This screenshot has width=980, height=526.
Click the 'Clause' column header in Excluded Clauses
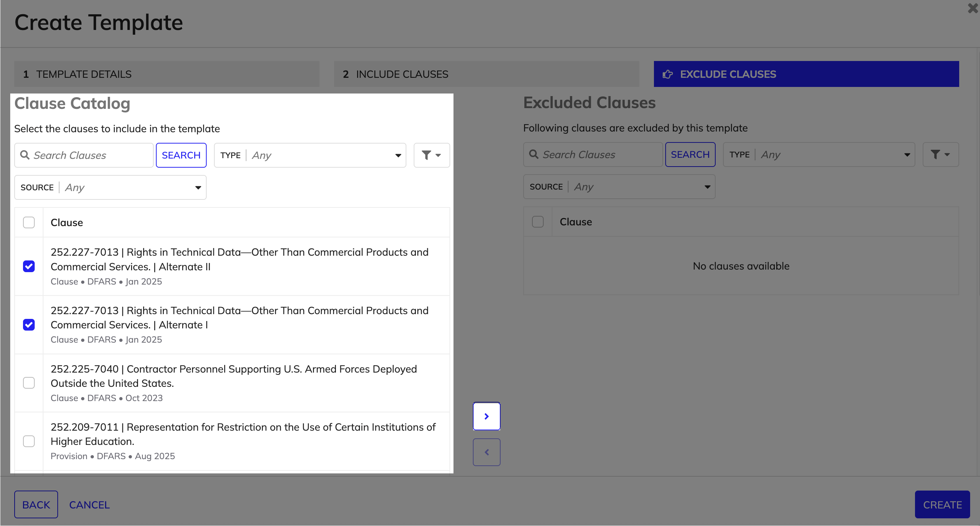click(575, 221)
